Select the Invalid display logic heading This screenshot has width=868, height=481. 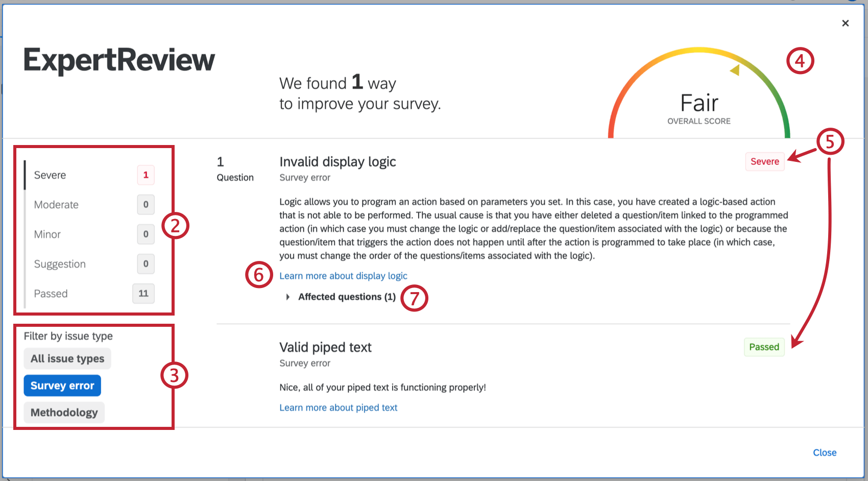click(337, 162)
